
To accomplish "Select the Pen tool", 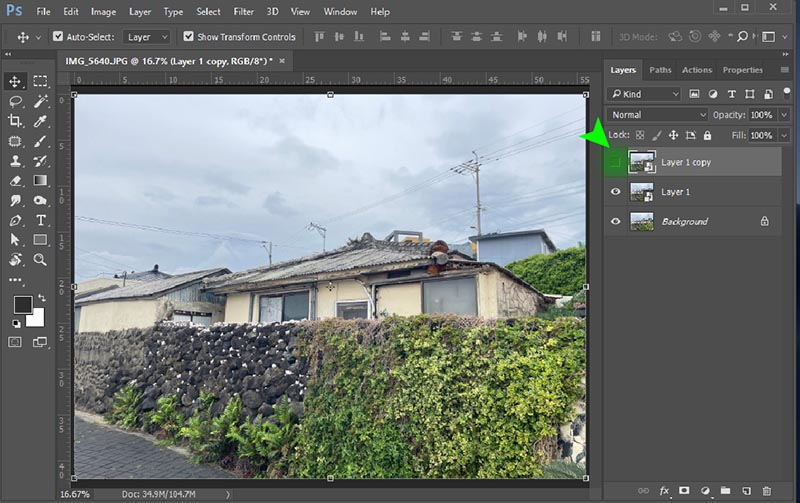I will 15,220.
